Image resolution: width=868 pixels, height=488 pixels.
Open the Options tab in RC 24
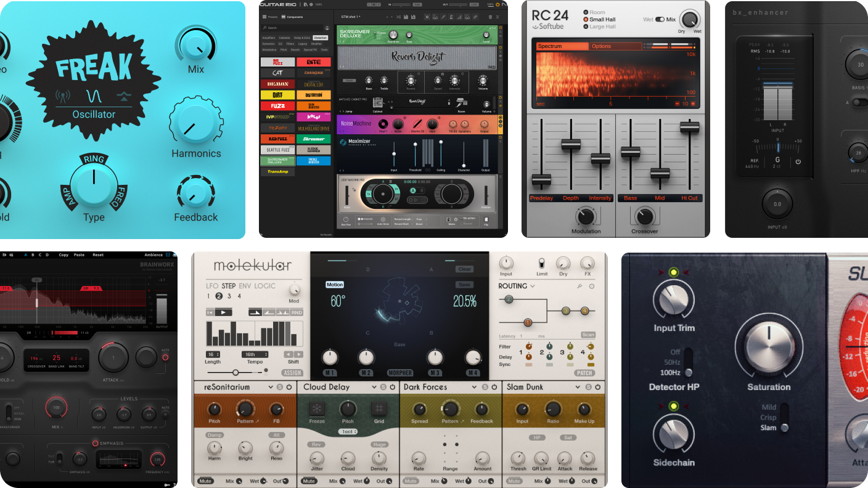coord(615,46)
